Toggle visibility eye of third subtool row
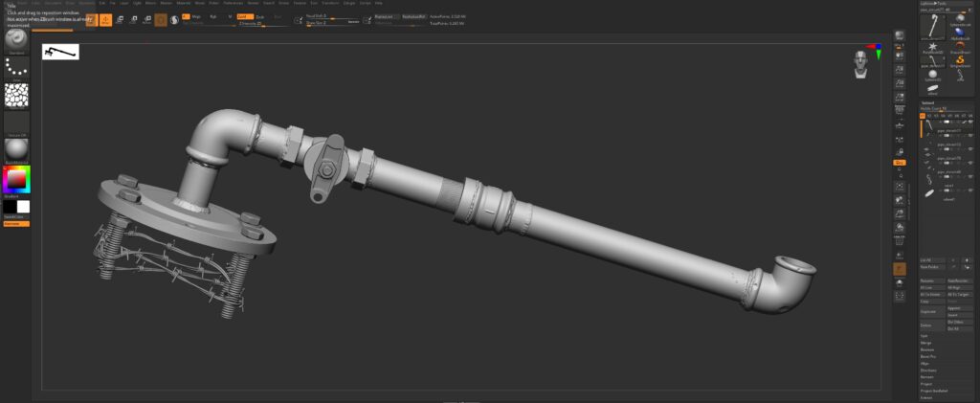Screen dimensions: 980x403 [x=970, y=148]
